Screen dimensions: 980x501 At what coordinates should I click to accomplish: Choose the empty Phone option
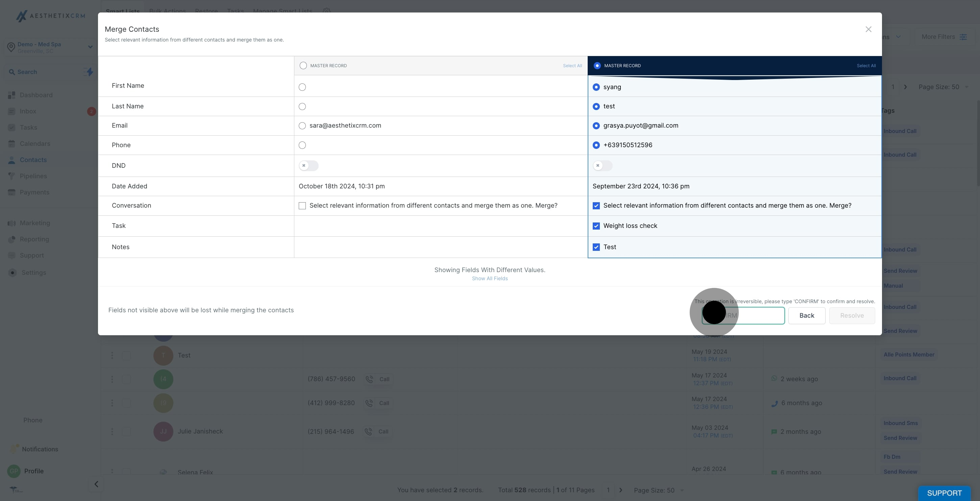click(302, 145)
